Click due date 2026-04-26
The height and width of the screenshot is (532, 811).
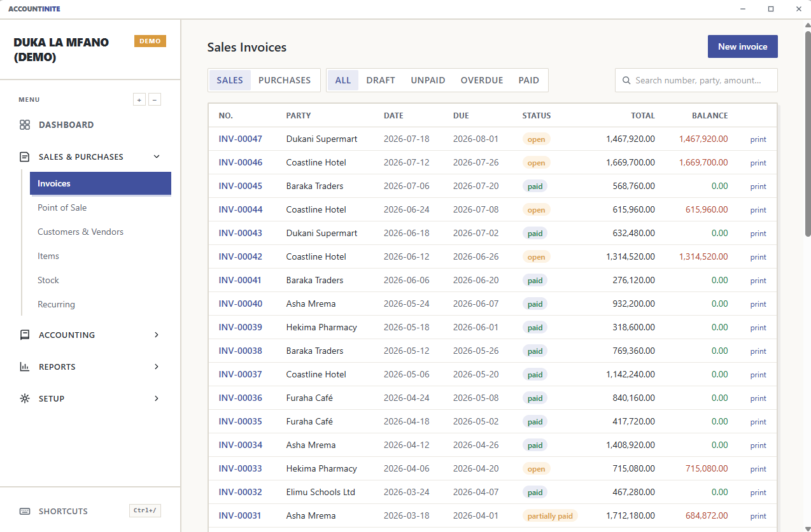(x=476, y=445)
